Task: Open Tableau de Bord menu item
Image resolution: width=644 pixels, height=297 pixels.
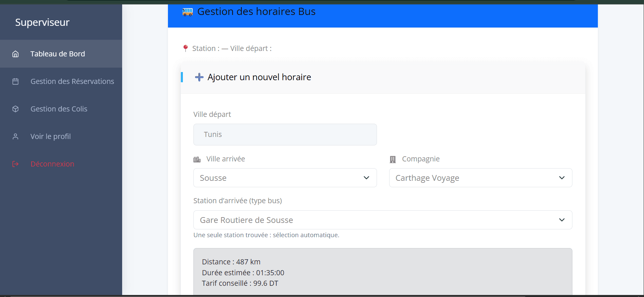Action: coord(61,54)
